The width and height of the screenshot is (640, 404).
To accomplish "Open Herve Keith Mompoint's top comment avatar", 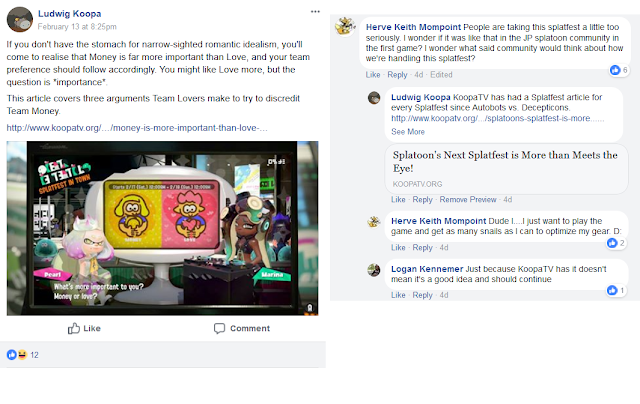I will pyautogui.click(x=345, y=26).
